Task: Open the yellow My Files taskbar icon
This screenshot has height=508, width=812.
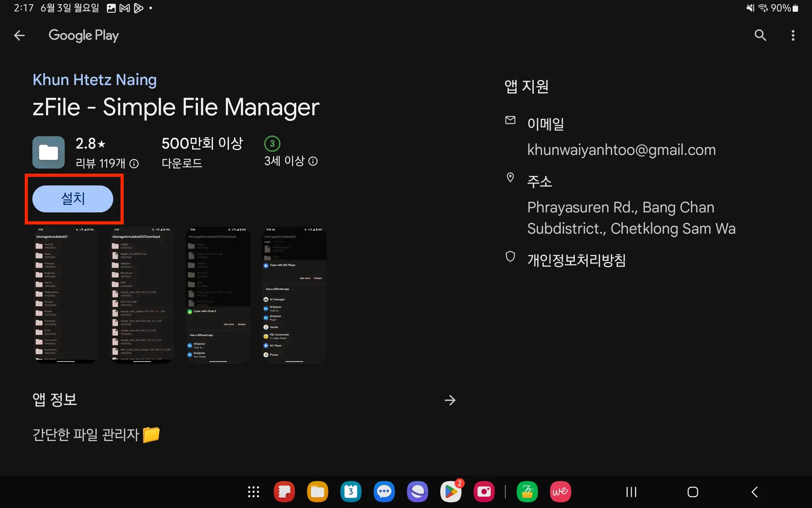Action: pyautogui.click(x=317, y=492)
